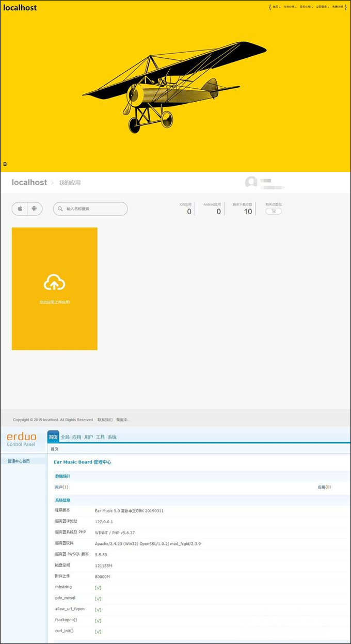The height and width of the screenshot is (644, 351).
Task: Click the cloud upload icon
Action: [x=54, y=283]
